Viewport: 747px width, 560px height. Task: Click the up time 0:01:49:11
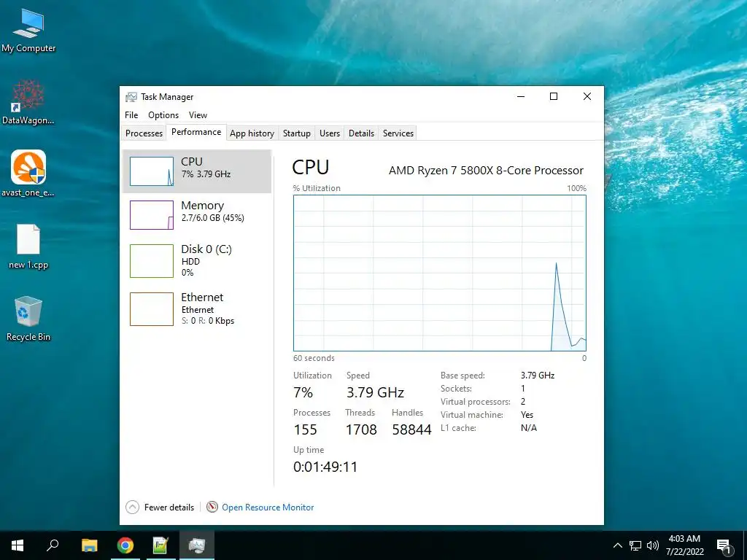pyautogui.click(x=325, y=467)
